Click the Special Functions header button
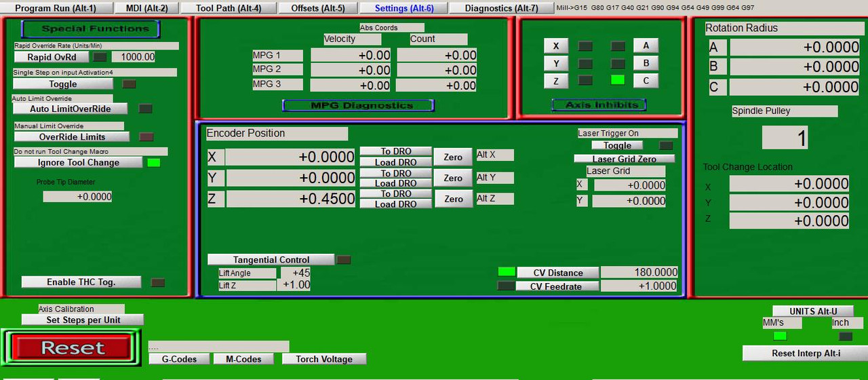 coord(91,28)
